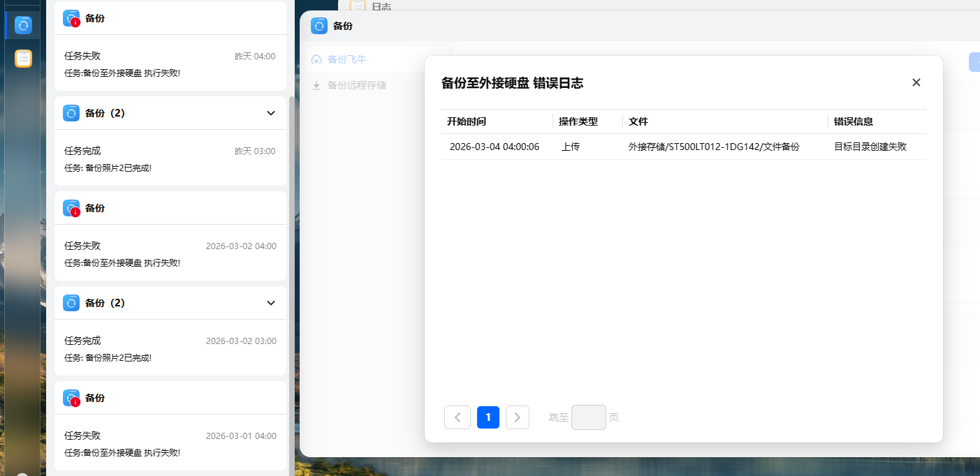Screen dimensions: 980x476
Task: Click the 上传 operation type cell
Action: (571, 147)
